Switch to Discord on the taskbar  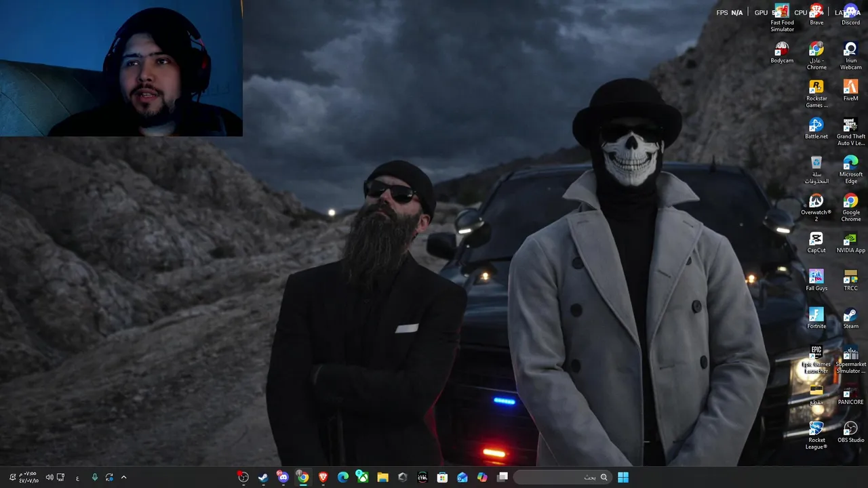coord(283,477)
